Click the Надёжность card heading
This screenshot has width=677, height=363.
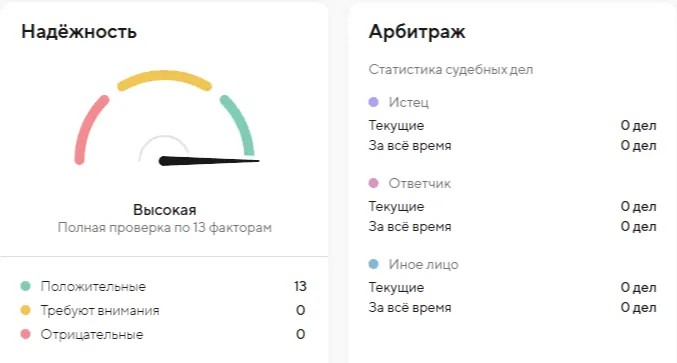click(x=79, y=32)
